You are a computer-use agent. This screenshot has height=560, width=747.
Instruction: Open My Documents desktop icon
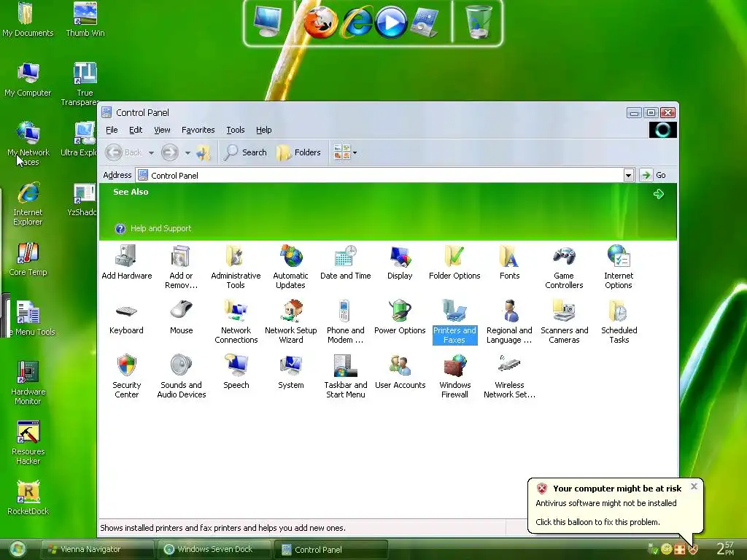pyautogui.click(x=27, y=20)
